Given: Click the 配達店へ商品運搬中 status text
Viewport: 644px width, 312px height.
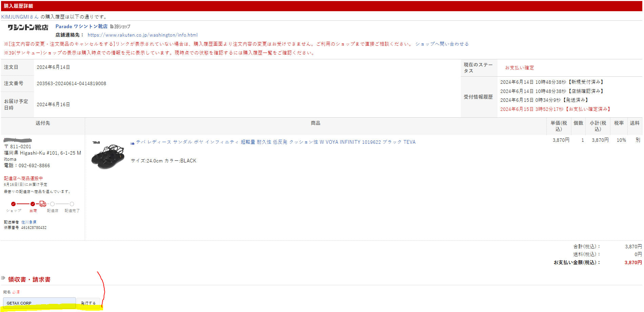Looking at the screenshot, I should (23, 178).
